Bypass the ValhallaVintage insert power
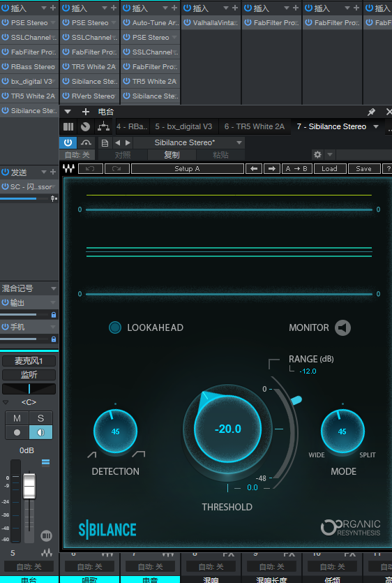 coord(187,22)
